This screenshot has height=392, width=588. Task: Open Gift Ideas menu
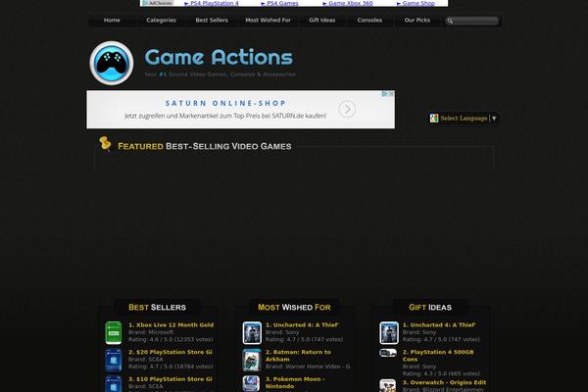(x=322, y=21)
